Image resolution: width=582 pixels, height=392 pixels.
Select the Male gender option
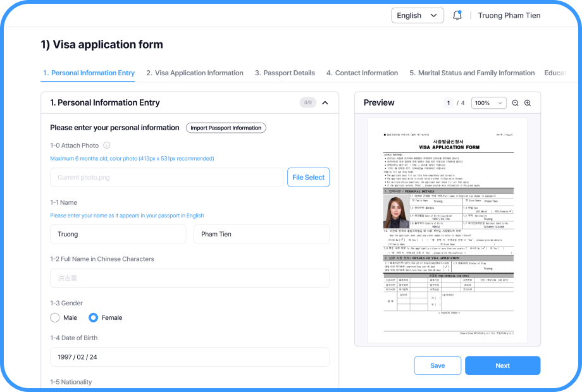tap(55, 317)
